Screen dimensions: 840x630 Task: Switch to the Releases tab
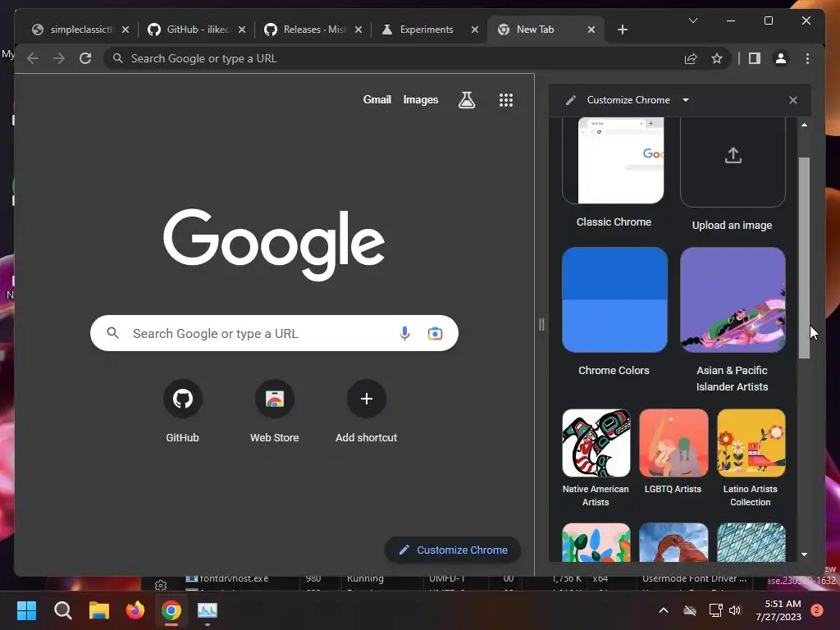click(313, 30)
